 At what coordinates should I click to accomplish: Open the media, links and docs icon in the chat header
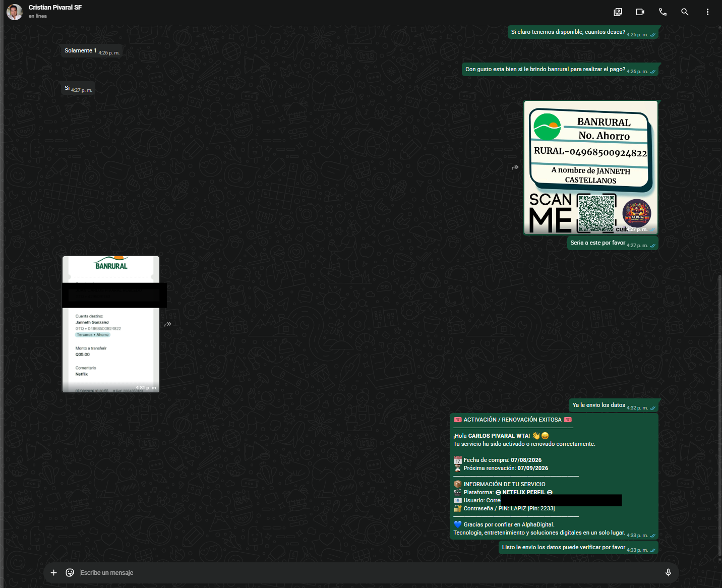[x=618, y=12]
